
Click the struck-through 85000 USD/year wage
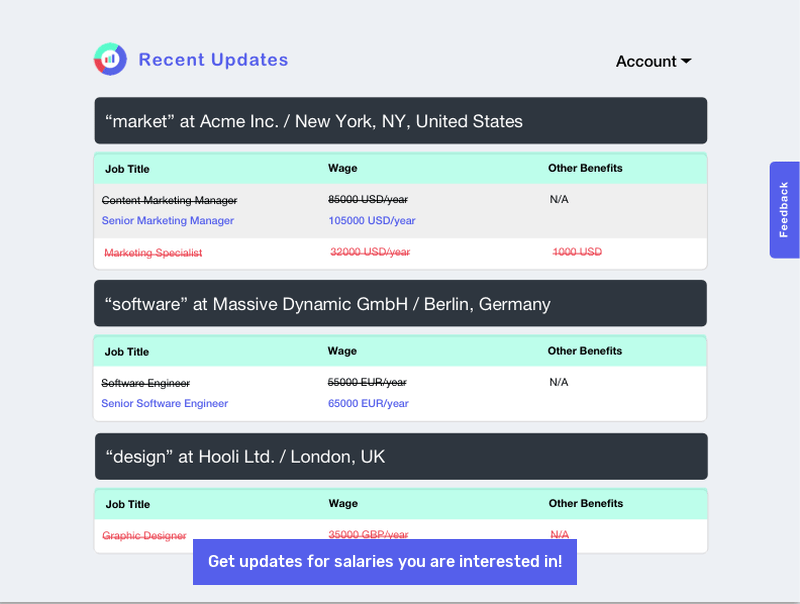pos(368,199)
